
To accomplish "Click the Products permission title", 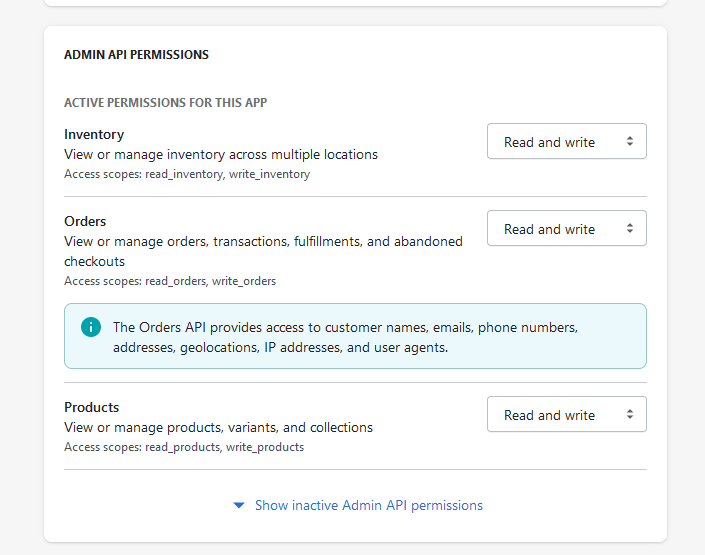I will [x=91, y=407].
